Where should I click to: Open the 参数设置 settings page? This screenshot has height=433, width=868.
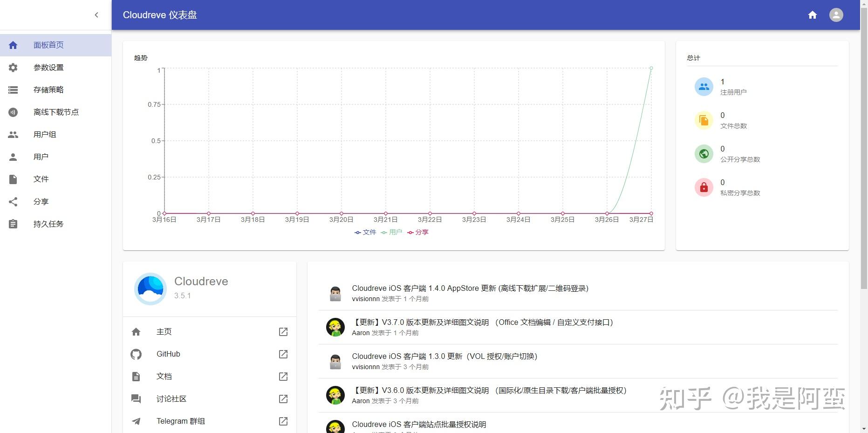[x=48, y=67]
